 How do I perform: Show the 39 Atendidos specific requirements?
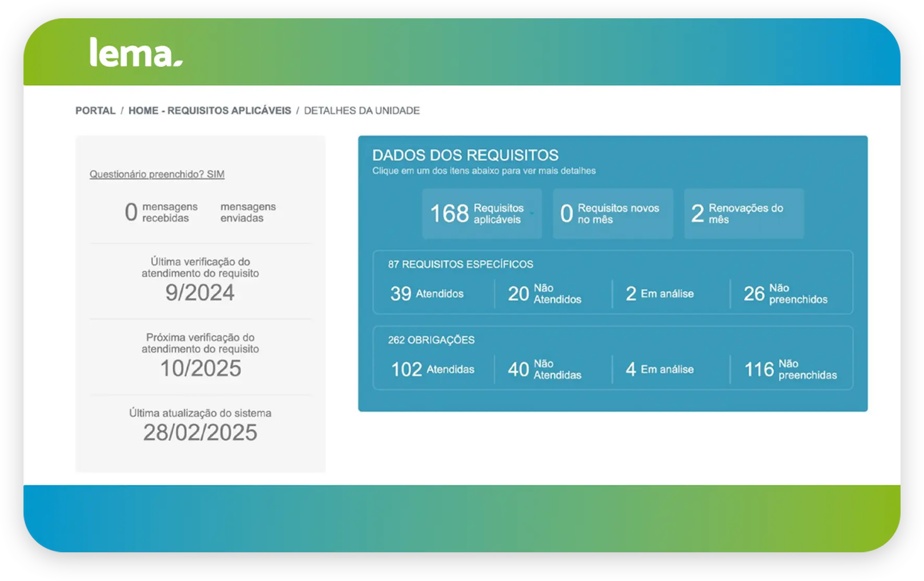tap(427, 294)
